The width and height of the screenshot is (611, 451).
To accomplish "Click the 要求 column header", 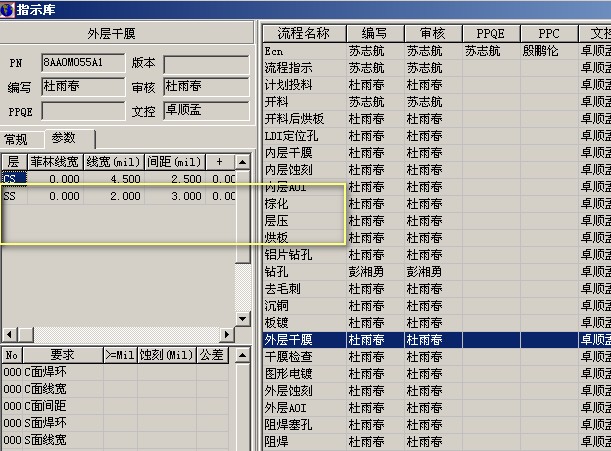I will tap(63, 355).
